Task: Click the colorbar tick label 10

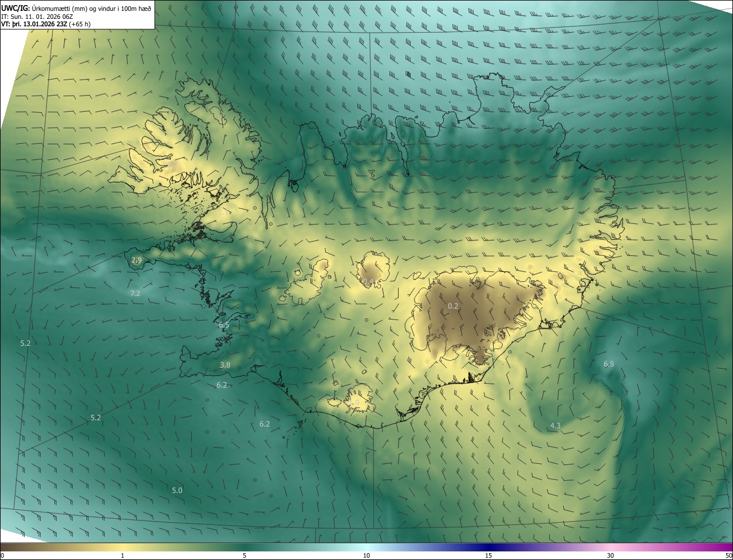Action: (366, 555)
